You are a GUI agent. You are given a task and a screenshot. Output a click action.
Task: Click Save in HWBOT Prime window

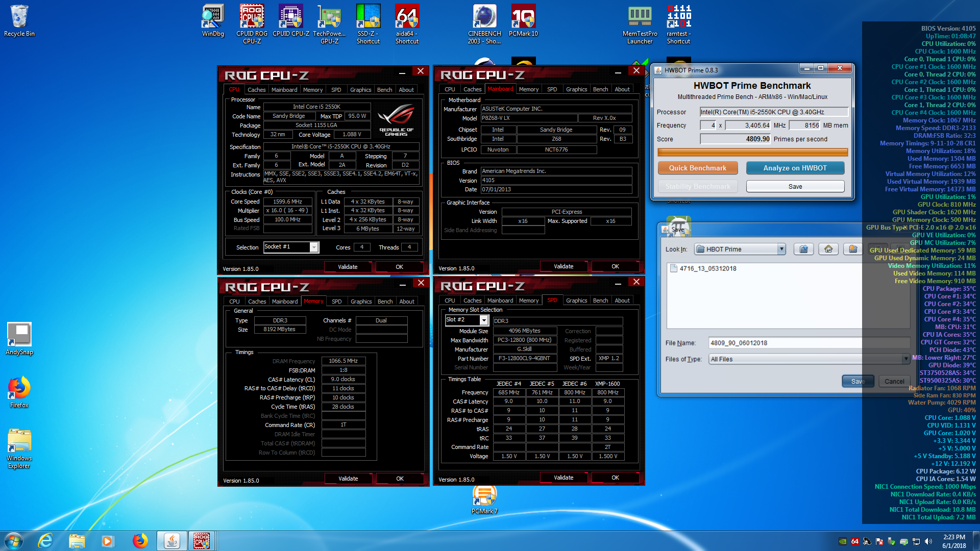coord(795,186)
